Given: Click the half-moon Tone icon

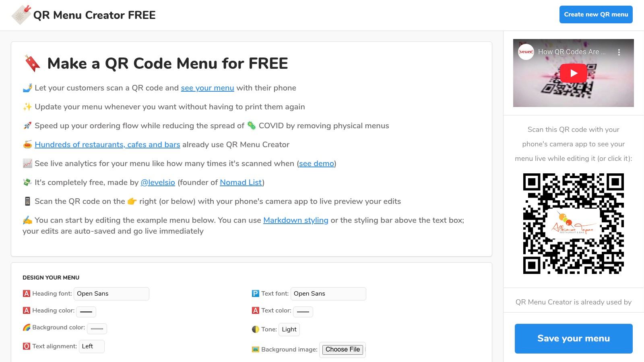Looking at the screenshot, I should tap(256, 329).
